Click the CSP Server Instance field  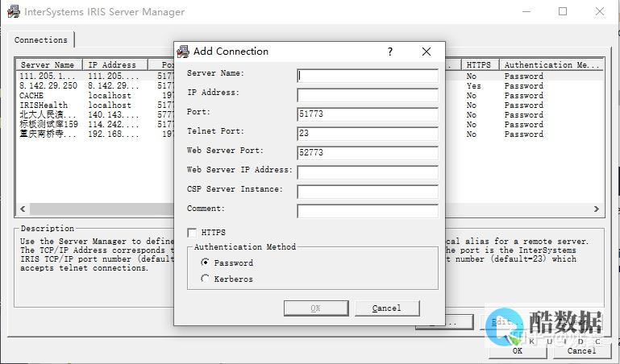[x=368, y=192]
